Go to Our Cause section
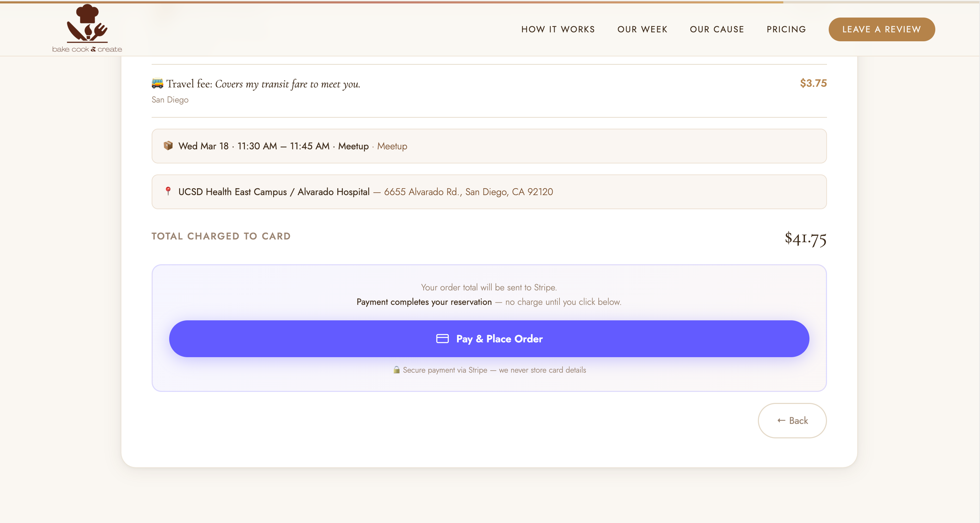This screenshot has width=980, height=523. [x=717, y=29]
